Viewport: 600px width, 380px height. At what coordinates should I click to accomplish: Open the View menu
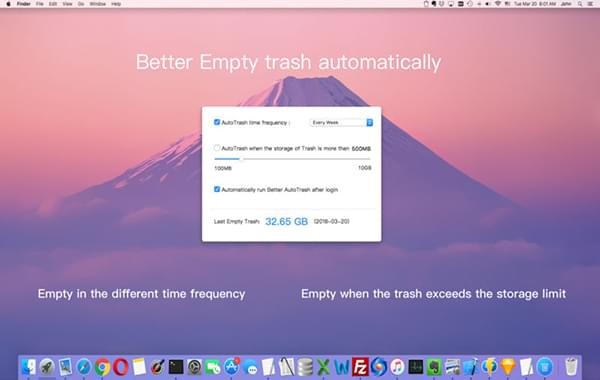point(67,4)
